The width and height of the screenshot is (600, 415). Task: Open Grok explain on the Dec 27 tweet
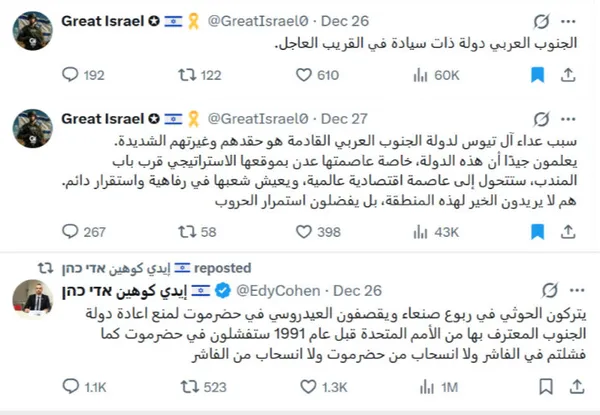tap(539, 117)
